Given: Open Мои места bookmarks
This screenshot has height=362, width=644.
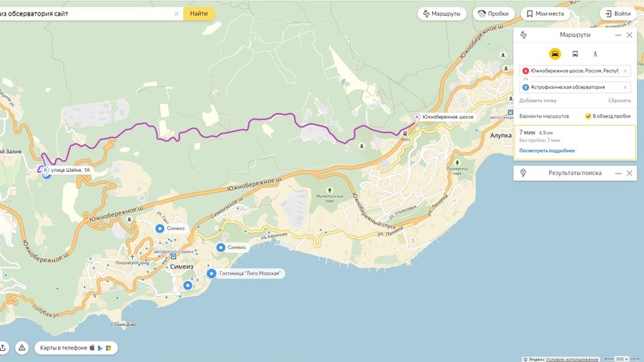Looking at the screenshot, I should point(545,13).
